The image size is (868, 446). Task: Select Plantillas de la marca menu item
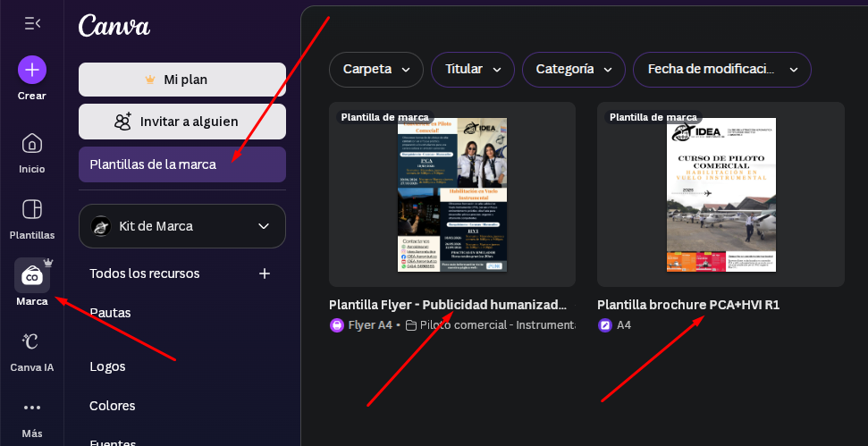[x=182, y=164]
